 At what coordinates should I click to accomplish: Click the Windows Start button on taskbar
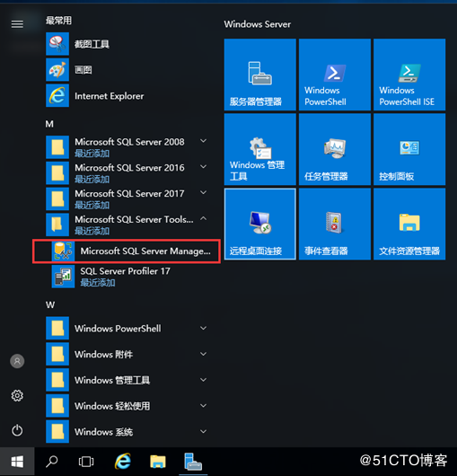click(17, 462)
